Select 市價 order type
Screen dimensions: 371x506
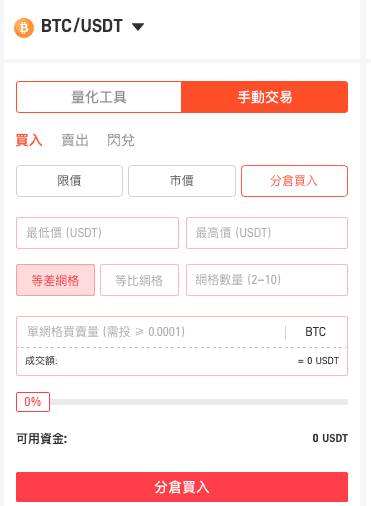[x=182, y=181]
